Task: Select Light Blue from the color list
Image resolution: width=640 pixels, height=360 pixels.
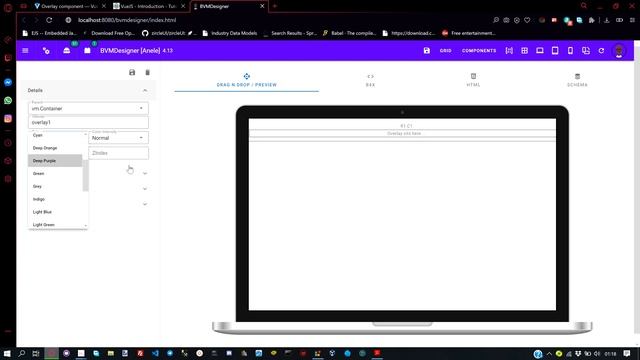Action: click(55, 212)
